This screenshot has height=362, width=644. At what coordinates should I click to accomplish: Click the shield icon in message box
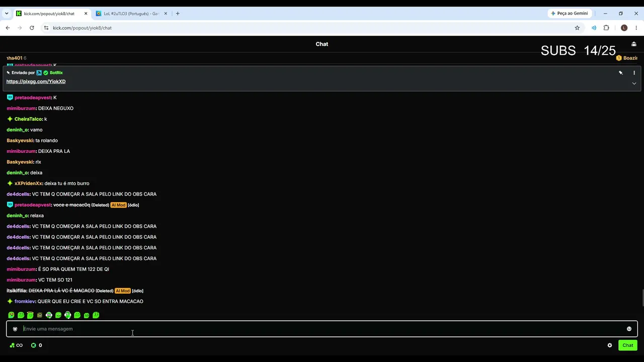pyautogui.click(x=15, y=329)
